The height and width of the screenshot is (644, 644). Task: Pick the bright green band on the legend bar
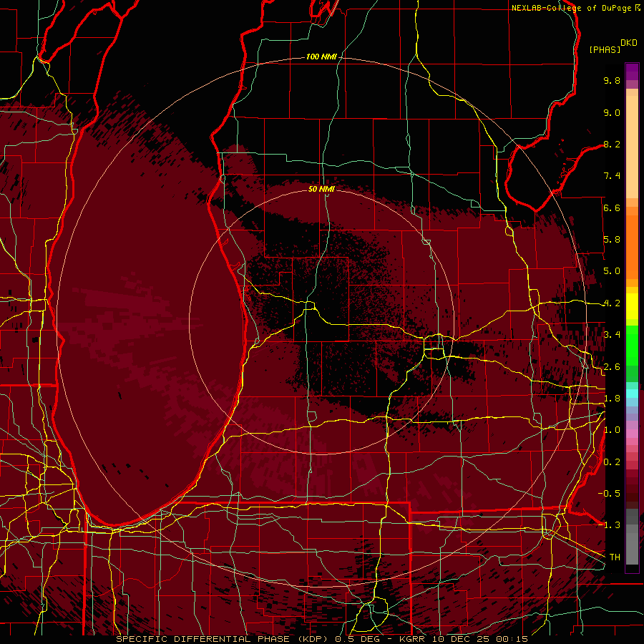[x=632, y=346]
